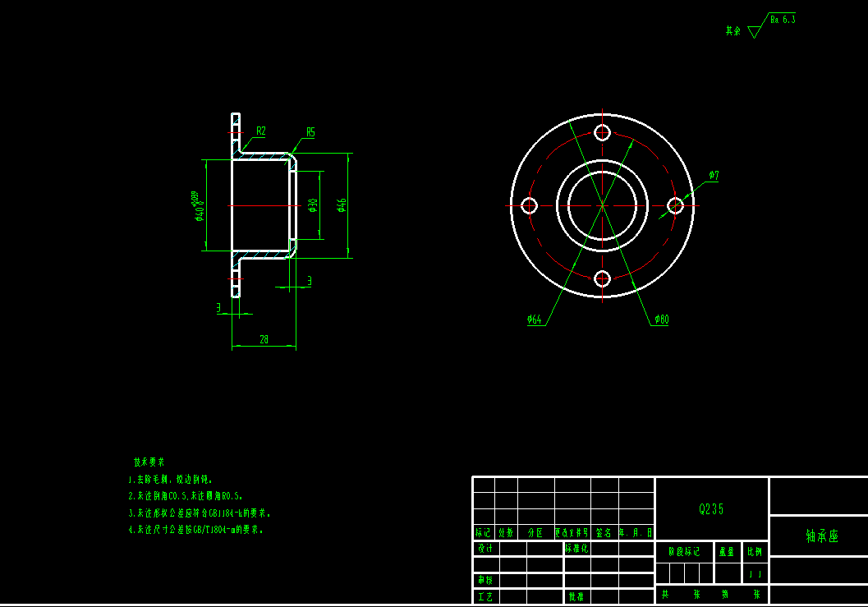Click technical requirement line 4 about GB/T1804
The width and height of the screenshot is (868, 607).
point(195,530)
